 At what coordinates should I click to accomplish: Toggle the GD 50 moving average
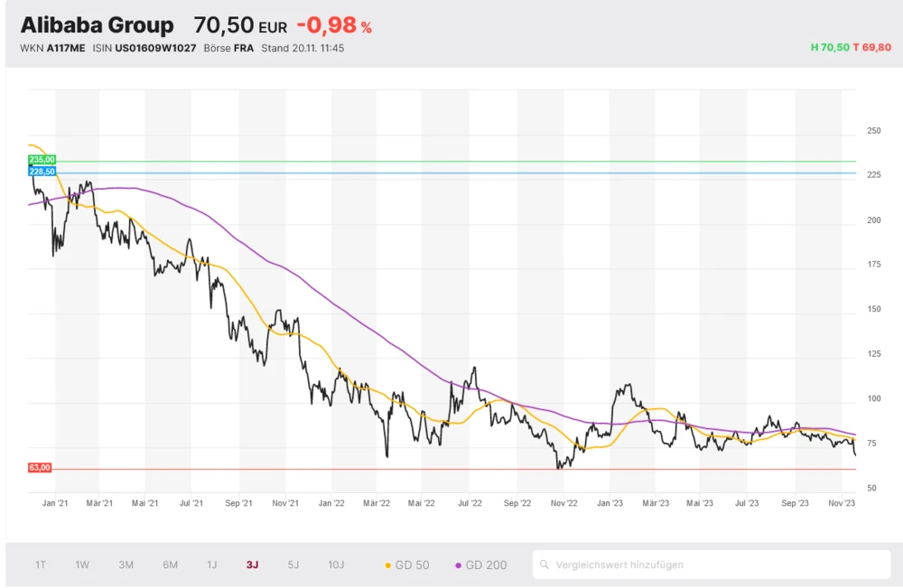[407, 565]
